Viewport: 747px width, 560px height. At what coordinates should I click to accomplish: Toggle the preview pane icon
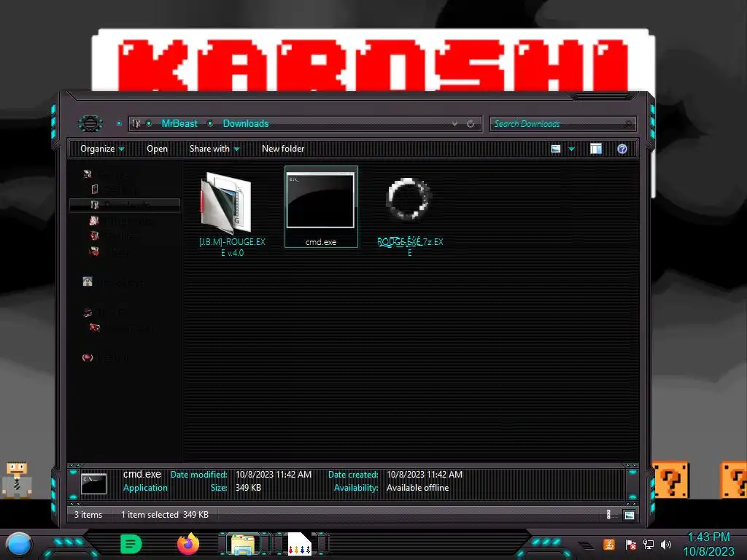596,149
